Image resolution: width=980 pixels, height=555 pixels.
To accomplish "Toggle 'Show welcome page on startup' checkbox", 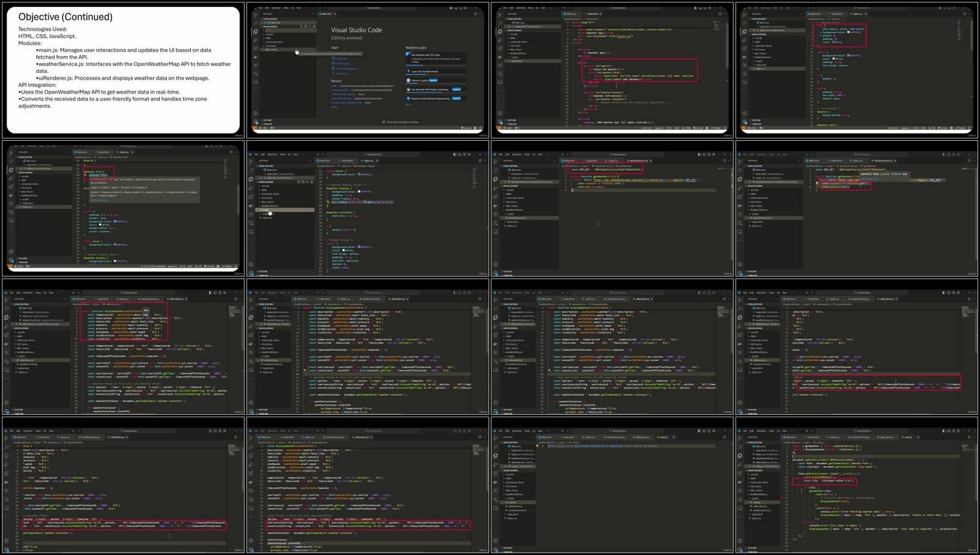I will (384, 122).
